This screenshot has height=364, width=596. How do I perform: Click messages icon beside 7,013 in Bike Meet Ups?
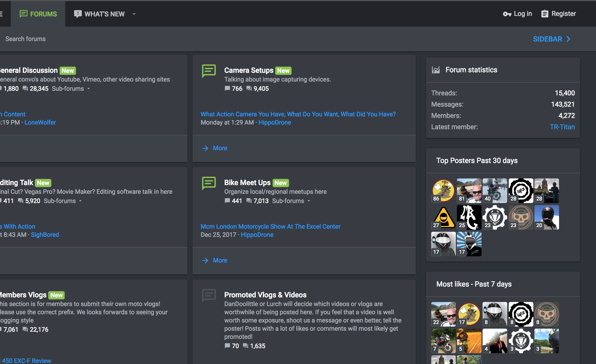249,201
